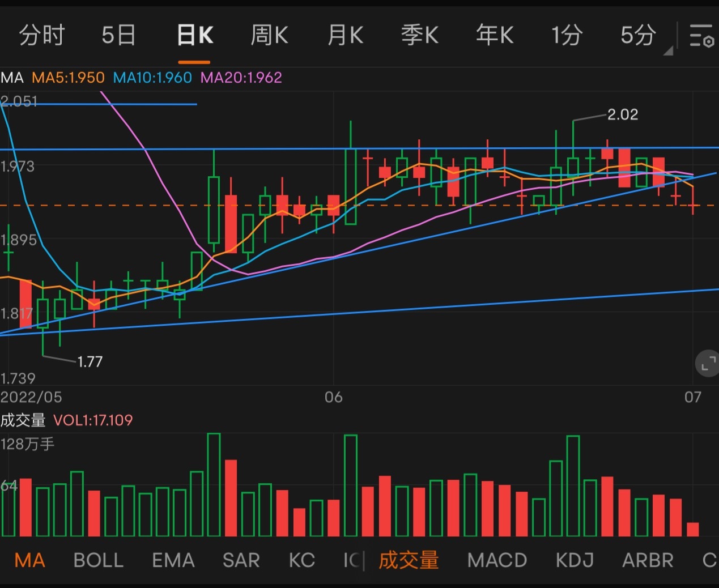Choose the BOLL main indicator
The image size is (719, 588).
(x=99, y=560)
